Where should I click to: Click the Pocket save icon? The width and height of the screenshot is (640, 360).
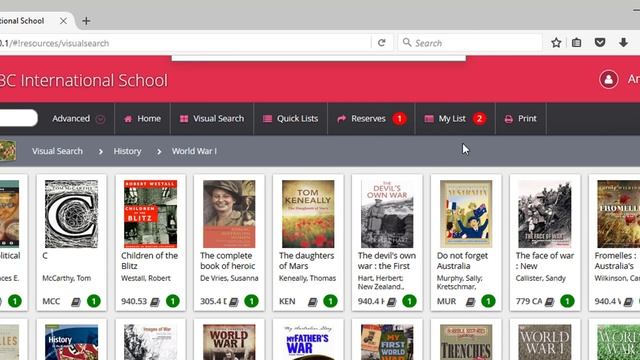point(600,42)
